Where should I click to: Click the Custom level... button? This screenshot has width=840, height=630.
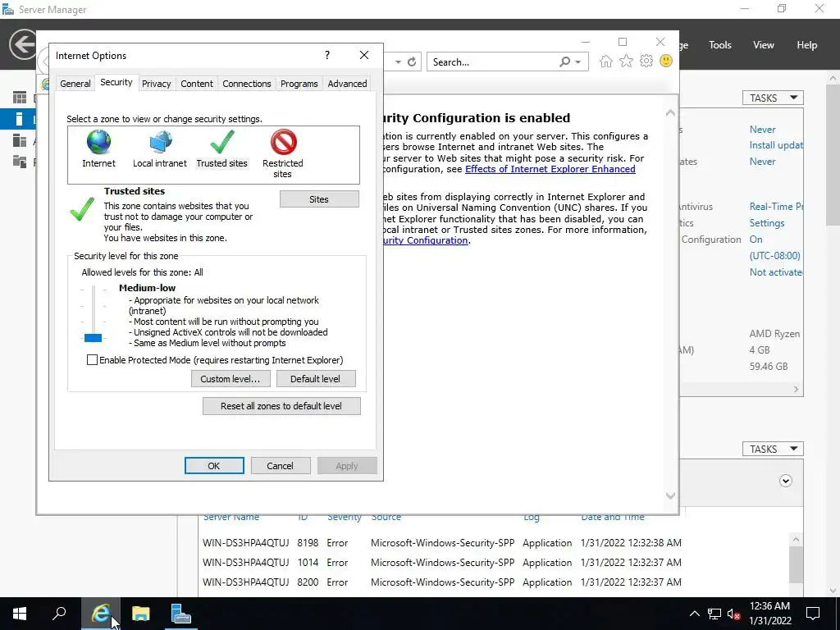(231, 379)
